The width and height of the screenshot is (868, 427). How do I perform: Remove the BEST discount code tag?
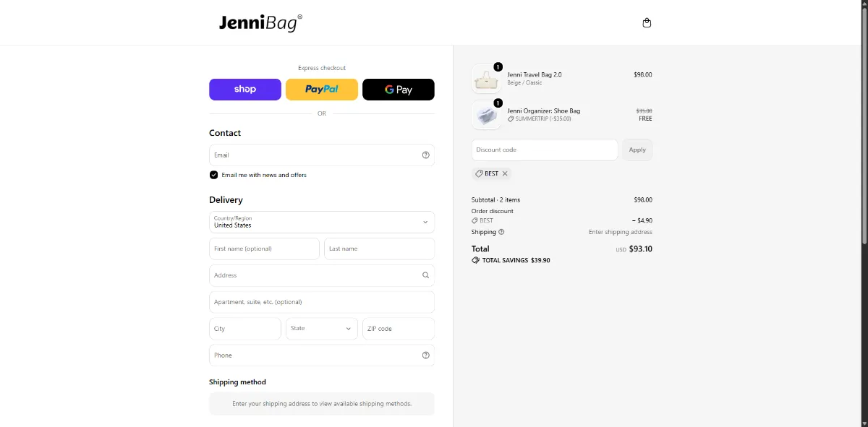pos(505,173)
